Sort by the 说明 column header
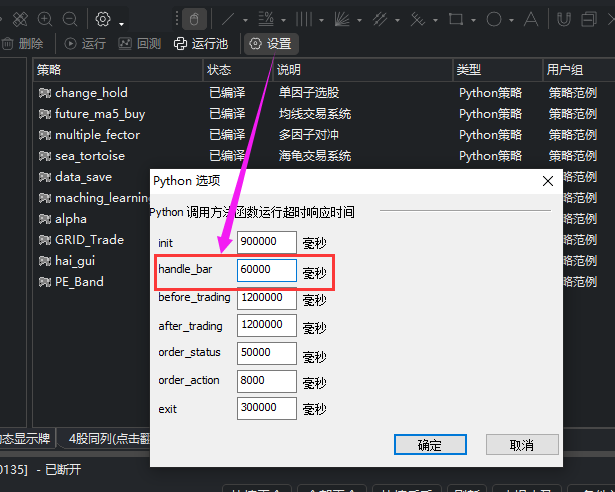615x492 pixels. 363,70
